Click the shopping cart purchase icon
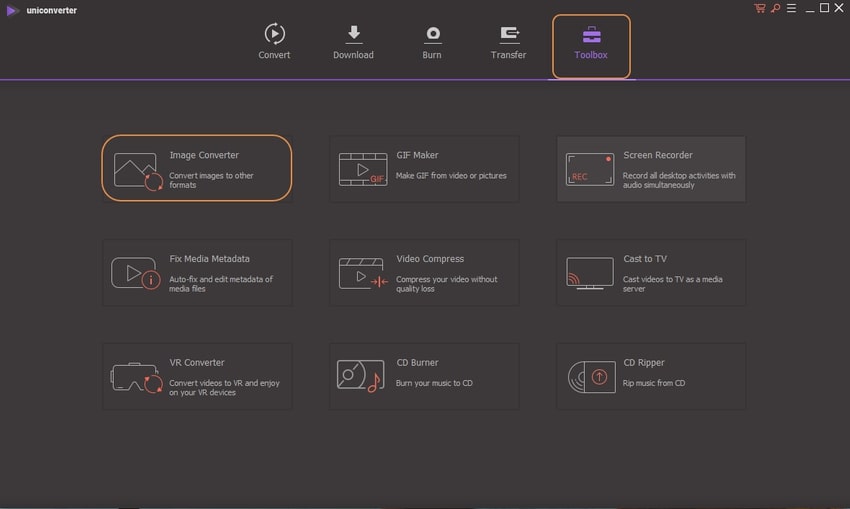850x509 pixels. pyautogui.click(x=760, y=8)
